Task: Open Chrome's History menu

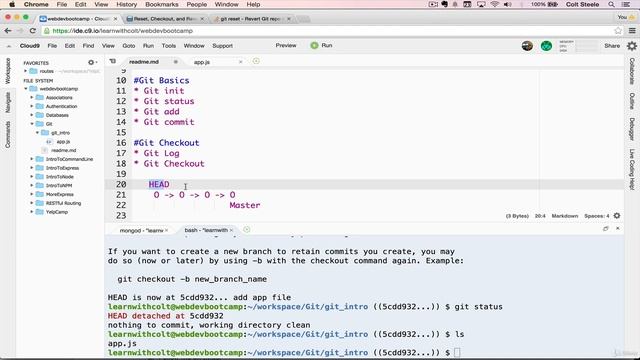Action: (x=127, y=4)
